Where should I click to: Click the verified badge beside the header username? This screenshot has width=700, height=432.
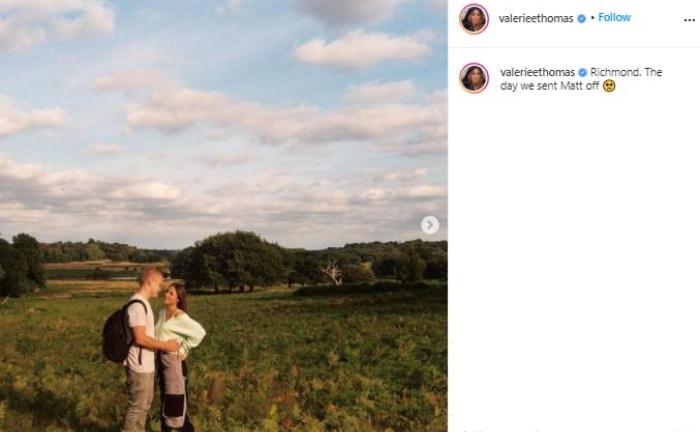(x=581, y=18)
